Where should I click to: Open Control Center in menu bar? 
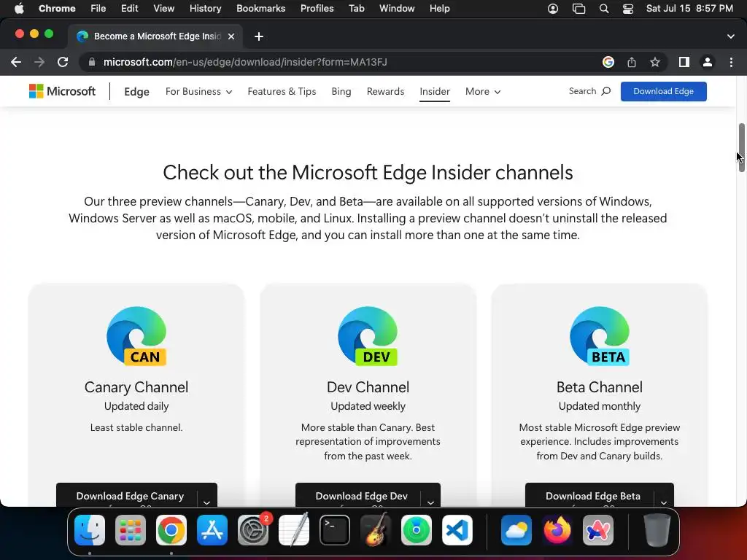628,9
